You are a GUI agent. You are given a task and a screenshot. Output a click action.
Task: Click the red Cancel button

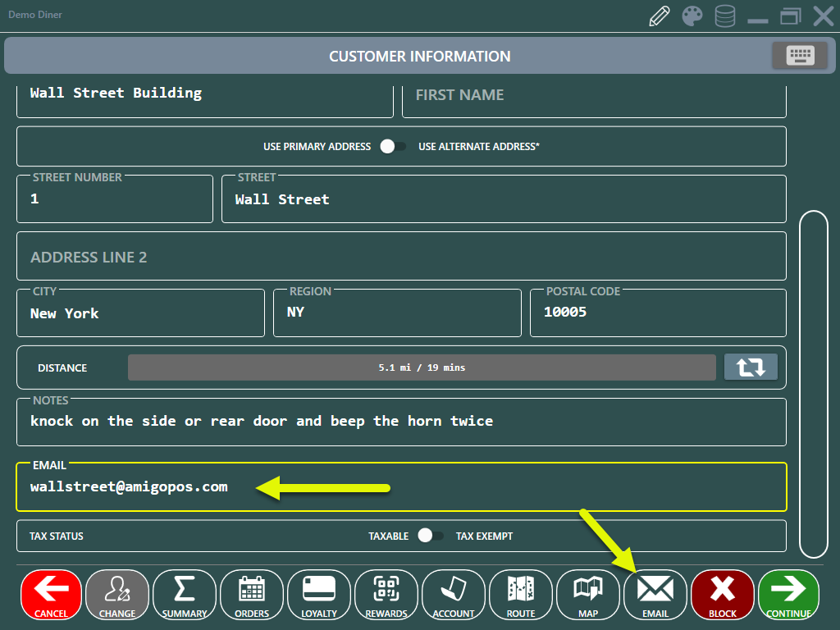52,595
